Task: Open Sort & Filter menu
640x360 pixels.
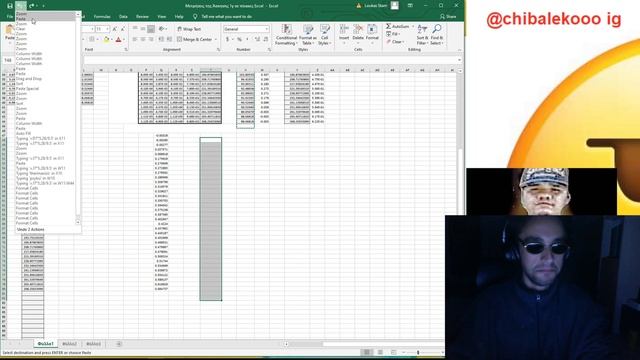Action: pyautogui.click(x=422, y=35)
